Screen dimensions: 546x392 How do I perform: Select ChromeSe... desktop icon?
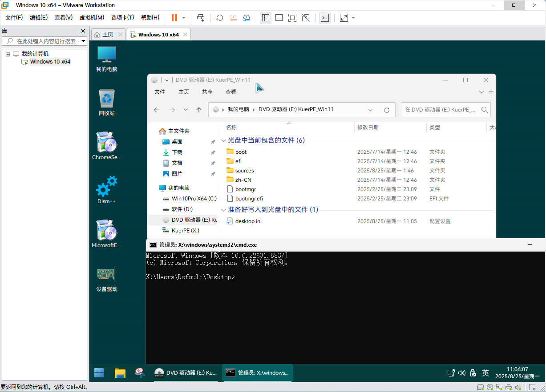point(107,146)
